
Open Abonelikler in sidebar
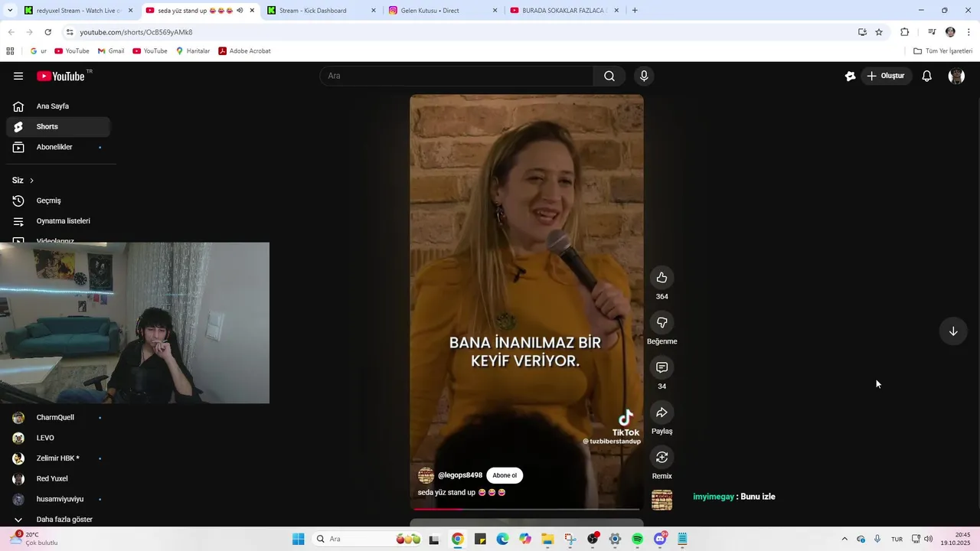[x=58, y=147]
